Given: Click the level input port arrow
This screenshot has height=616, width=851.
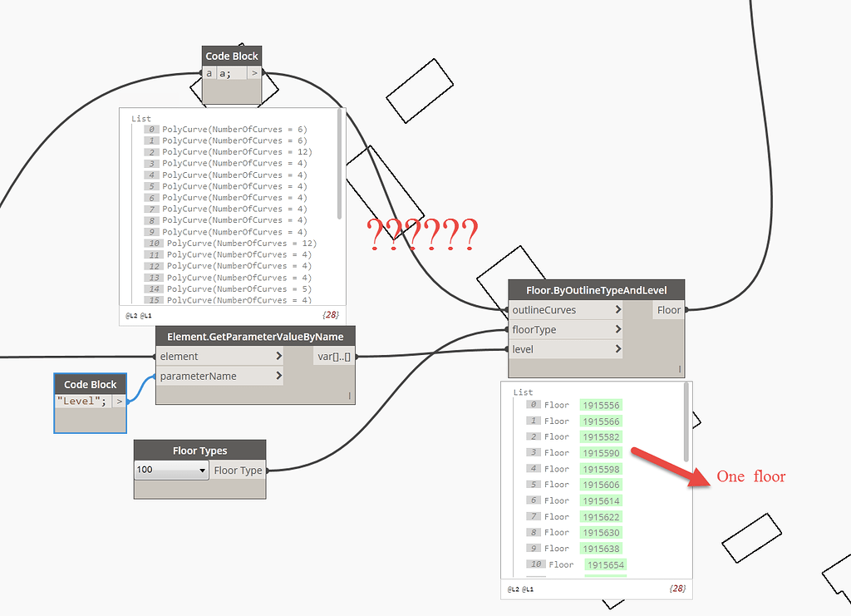Looking at the screenshot, I should [x=618, y=349].
